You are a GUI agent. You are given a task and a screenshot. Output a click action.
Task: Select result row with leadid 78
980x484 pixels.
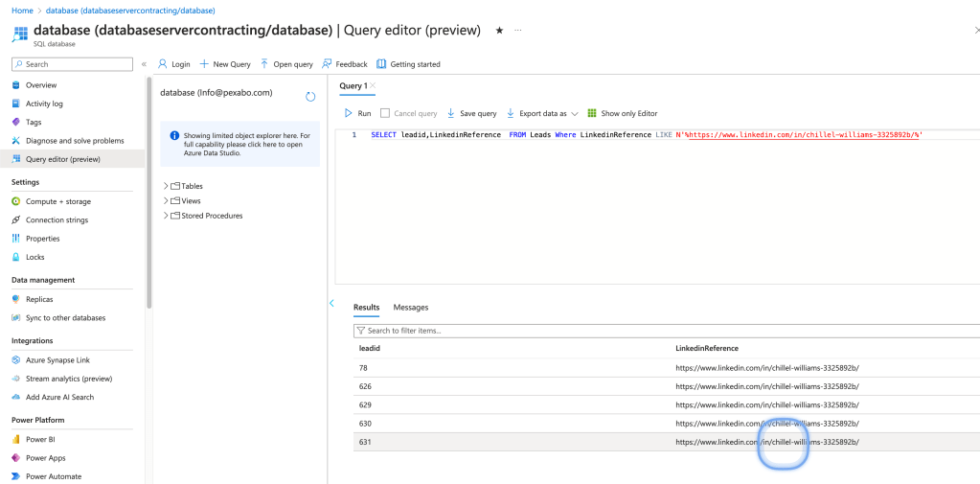point(666,368)
